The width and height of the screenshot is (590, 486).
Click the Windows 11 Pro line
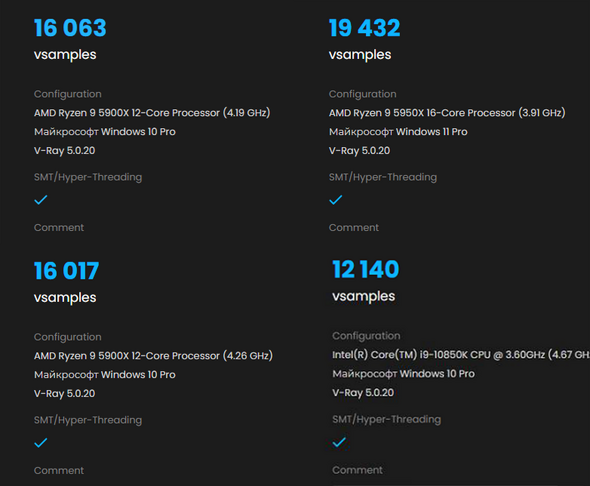point(398,132)
